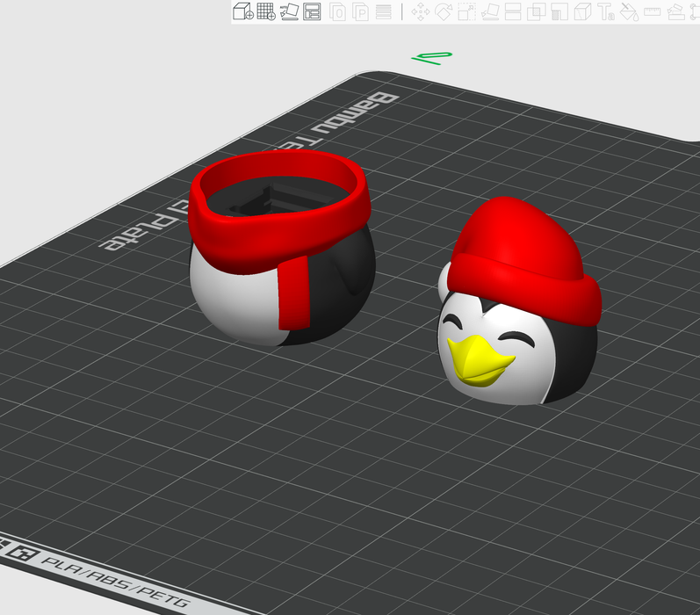Choose the Cut tool
700x615 pixels.
(x=513, y=11)
